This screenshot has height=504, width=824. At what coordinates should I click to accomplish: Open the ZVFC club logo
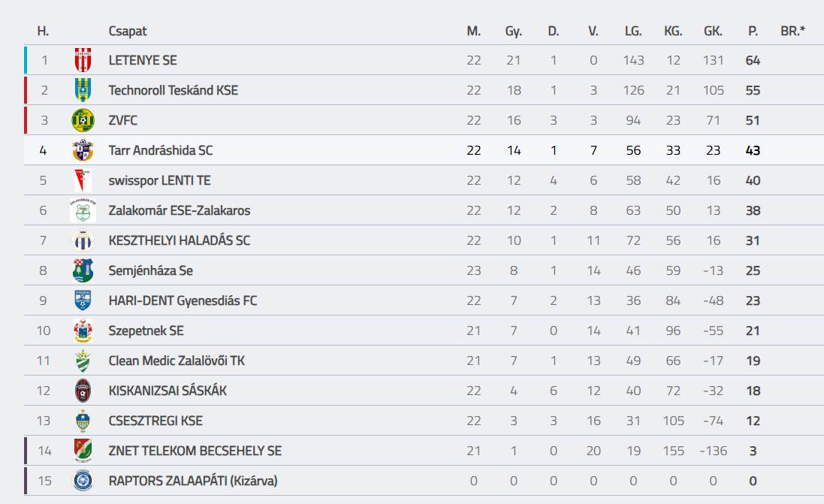click(x=83, y=120)
